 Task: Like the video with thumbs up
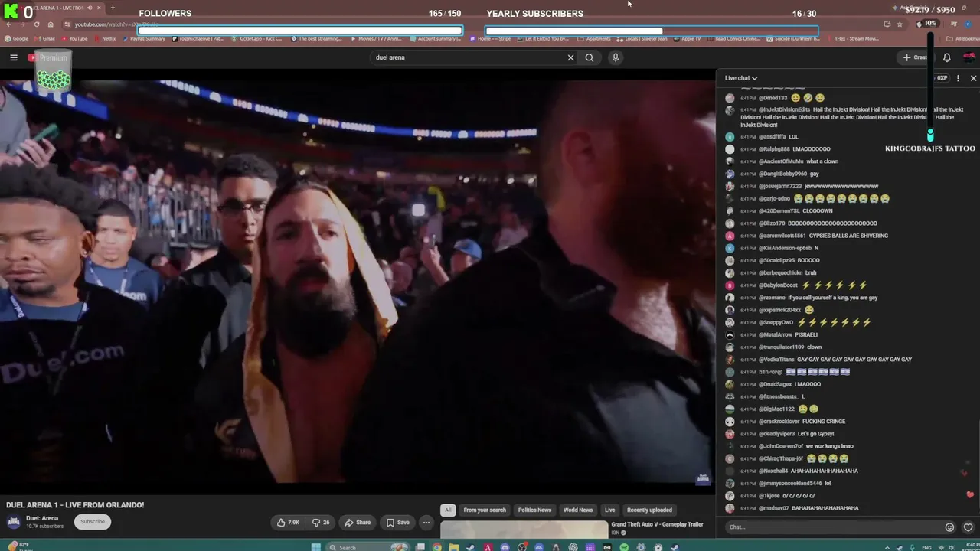click(288, 523)
